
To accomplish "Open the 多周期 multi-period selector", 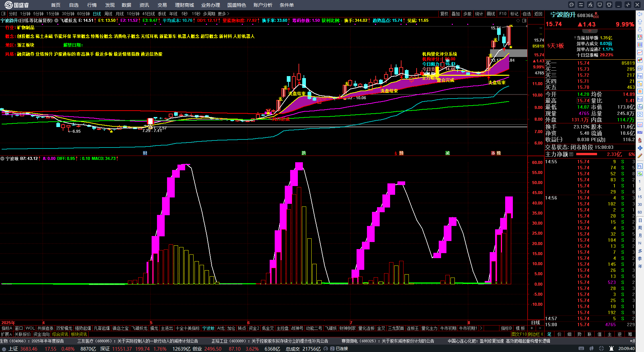I will 209,14.
